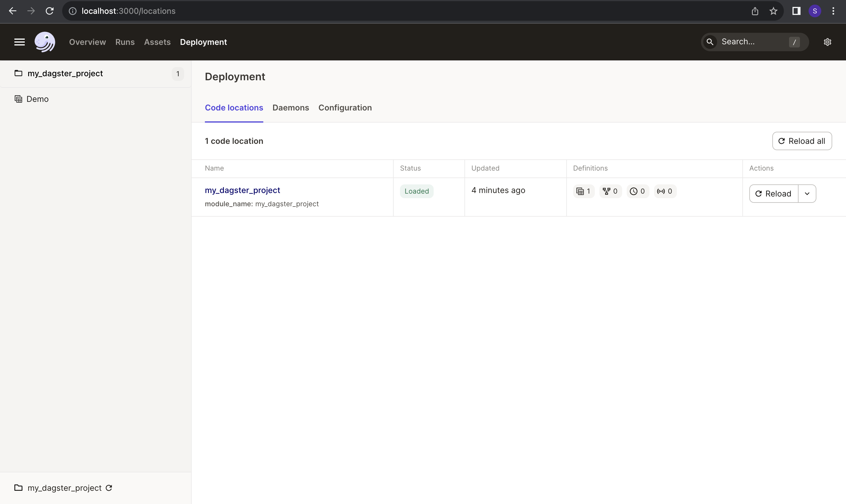Reload my_dagster_project via sidebar footer icon
The image size is (846, 504).
tap(109, 488)
